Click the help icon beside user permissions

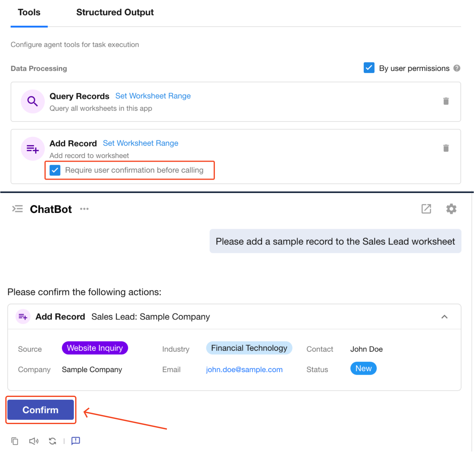point(457,68)
